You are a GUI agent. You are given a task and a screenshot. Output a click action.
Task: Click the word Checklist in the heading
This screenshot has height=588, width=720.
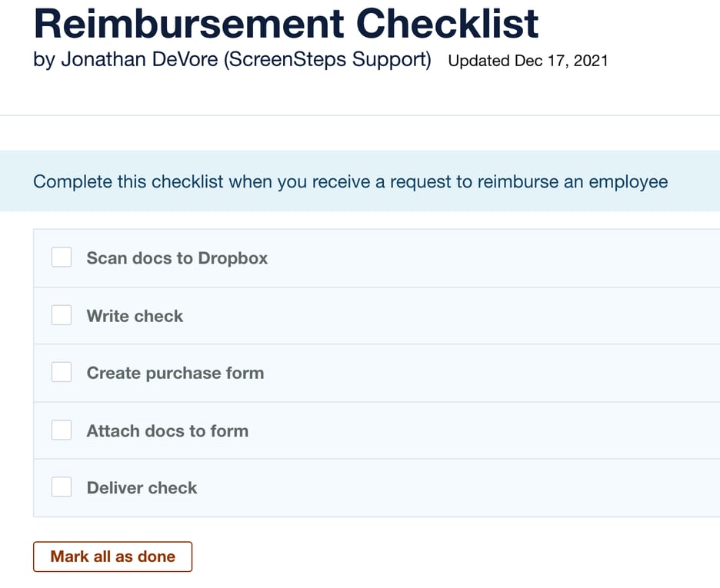tap(447, 25)
